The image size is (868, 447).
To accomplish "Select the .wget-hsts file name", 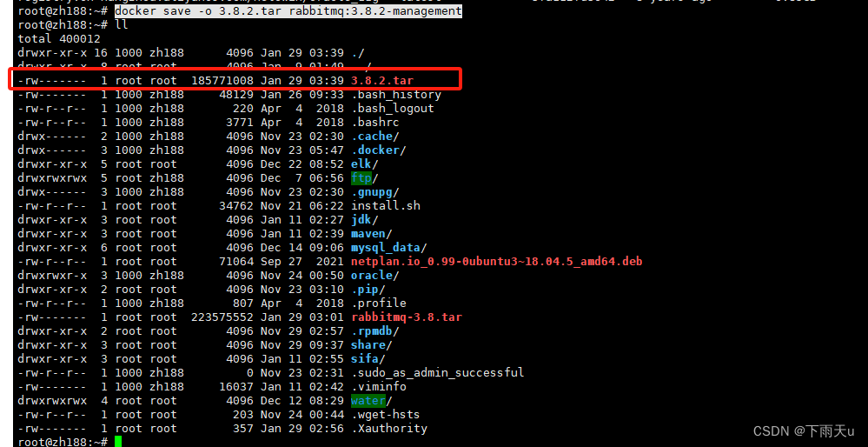I will click(385, 414).
